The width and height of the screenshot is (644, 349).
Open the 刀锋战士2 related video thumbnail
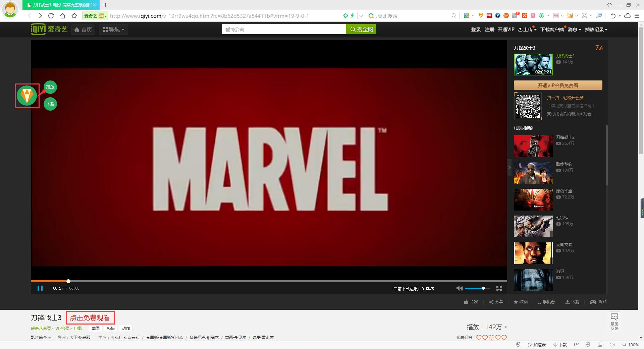click(x=533, y=146)
